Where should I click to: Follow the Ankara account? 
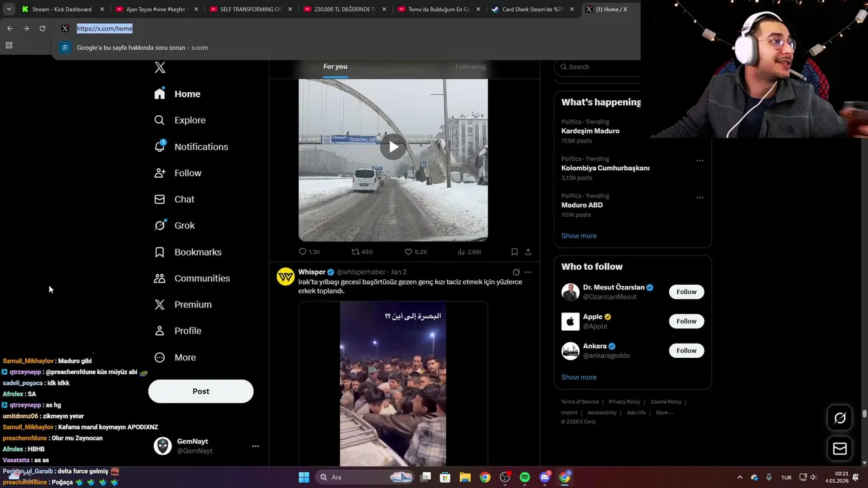tap(686, 350)
